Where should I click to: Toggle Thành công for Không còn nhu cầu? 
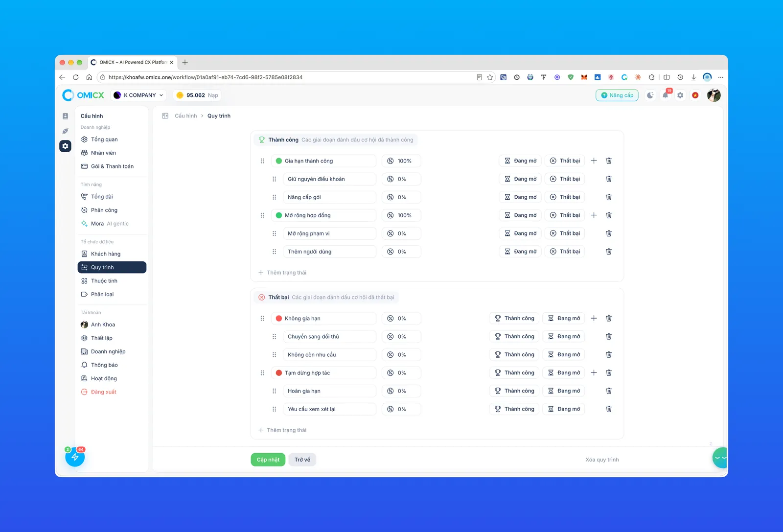coord(514,355)
